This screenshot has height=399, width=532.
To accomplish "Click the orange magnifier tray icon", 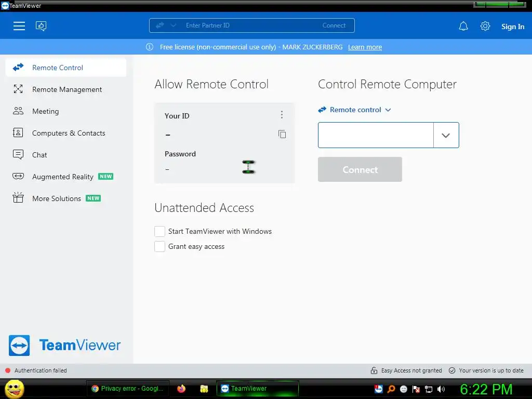I will (391, 389).
